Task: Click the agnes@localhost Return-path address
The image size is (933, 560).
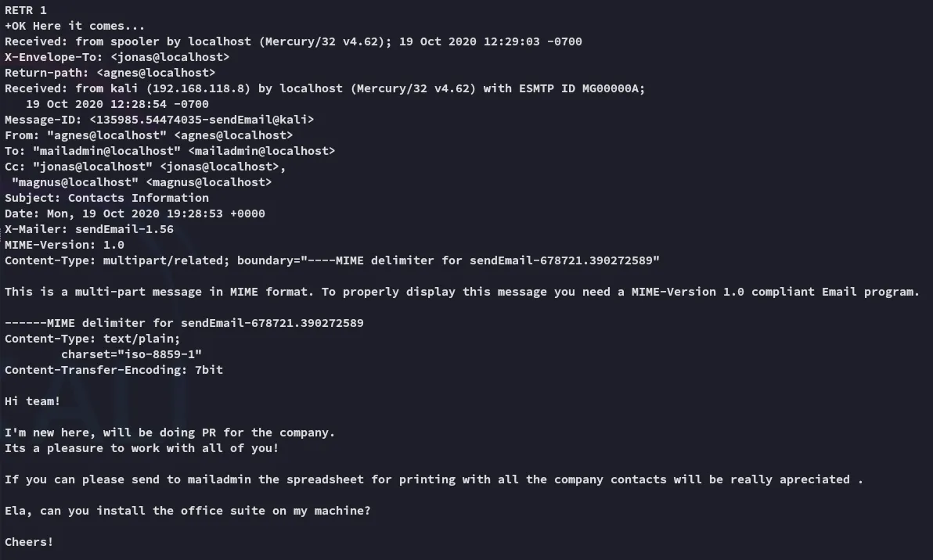Action: coord(156,73)
